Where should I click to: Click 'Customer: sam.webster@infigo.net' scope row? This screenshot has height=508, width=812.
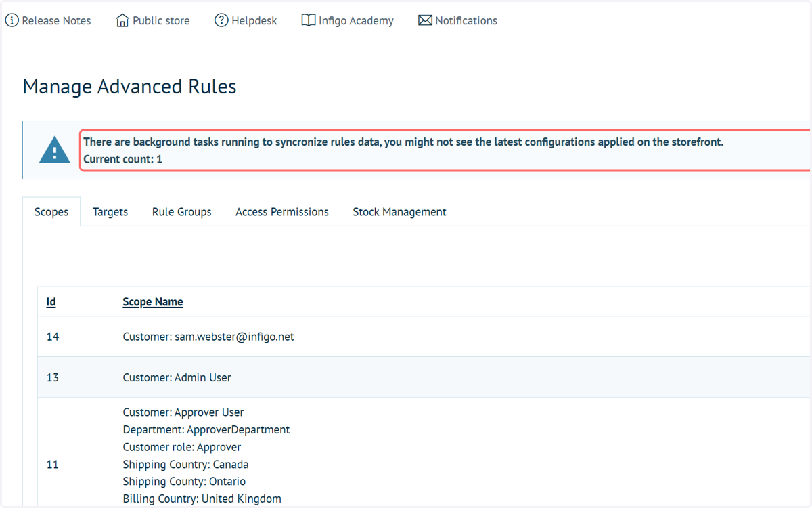coord(208,337)
